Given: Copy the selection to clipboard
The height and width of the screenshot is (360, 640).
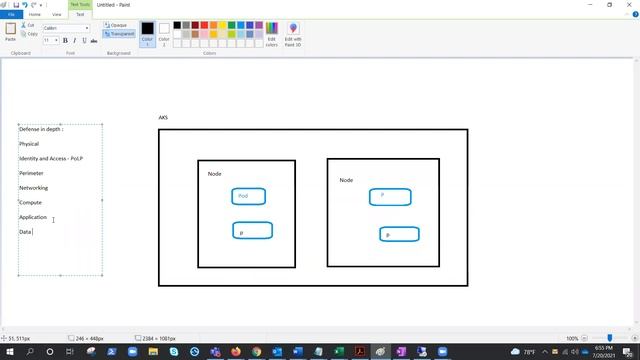Looking at the screenshot, I should [x=29, y=34].
